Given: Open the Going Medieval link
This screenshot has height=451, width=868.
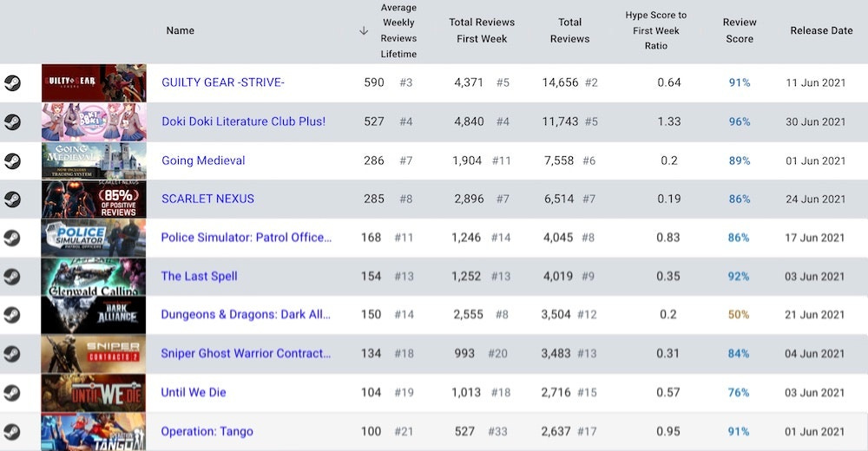Looking at the screenshot, I should pyautogui.click(x=203, y=160).
